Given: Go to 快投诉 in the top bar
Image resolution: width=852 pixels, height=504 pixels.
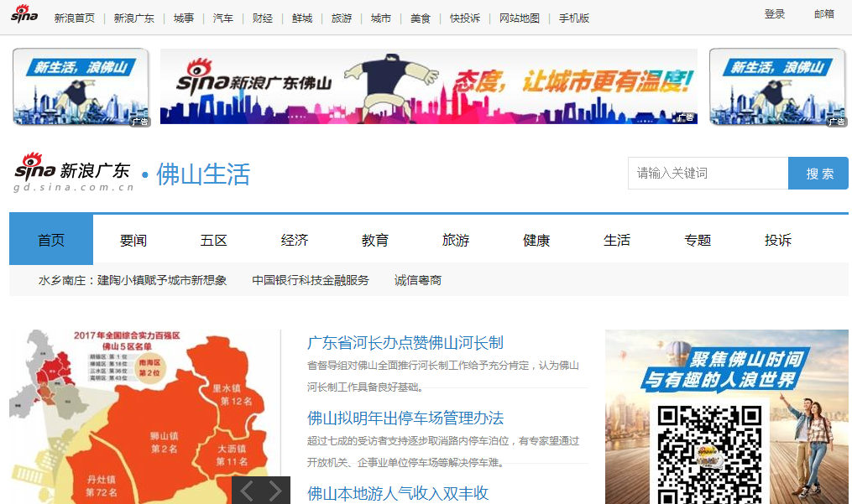Looking at the screenshot, I should click(465, 18).
